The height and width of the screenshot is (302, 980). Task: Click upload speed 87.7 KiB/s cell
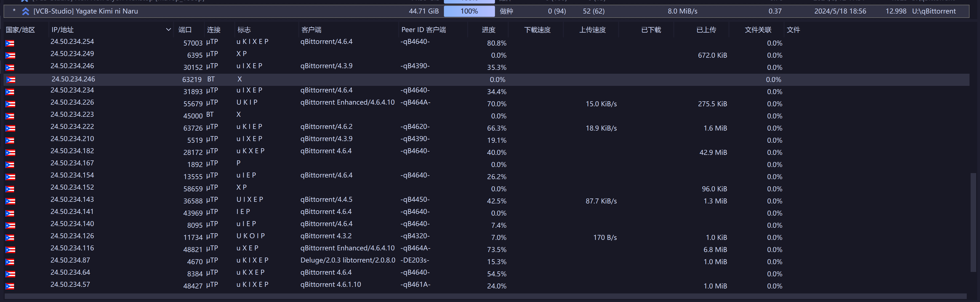[x=601, y=201]
